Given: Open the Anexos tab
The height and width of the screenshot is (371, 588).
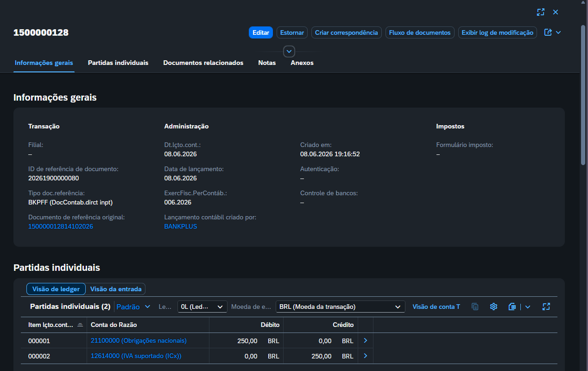Looking at the screenshot, I should (302, 63).
